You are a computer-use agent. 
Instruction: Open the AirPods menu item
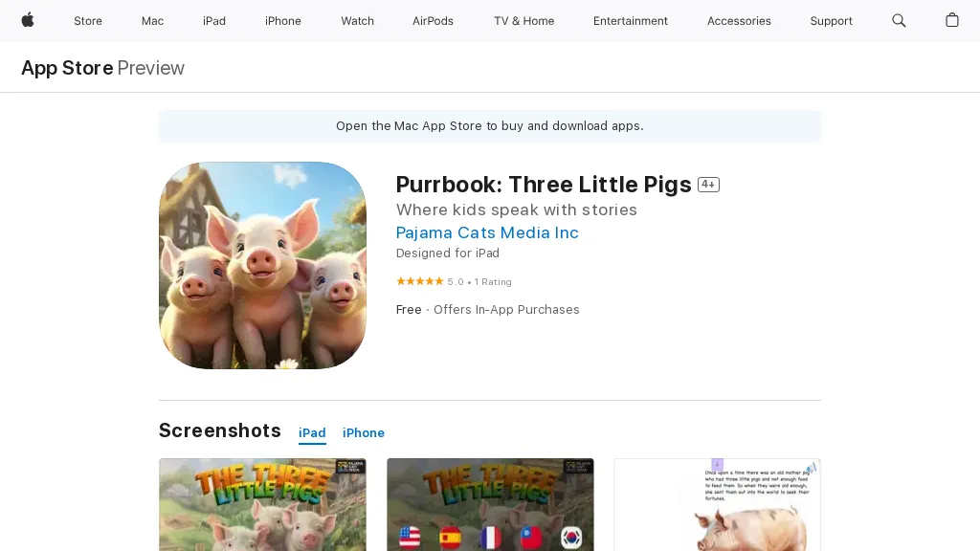433,21
